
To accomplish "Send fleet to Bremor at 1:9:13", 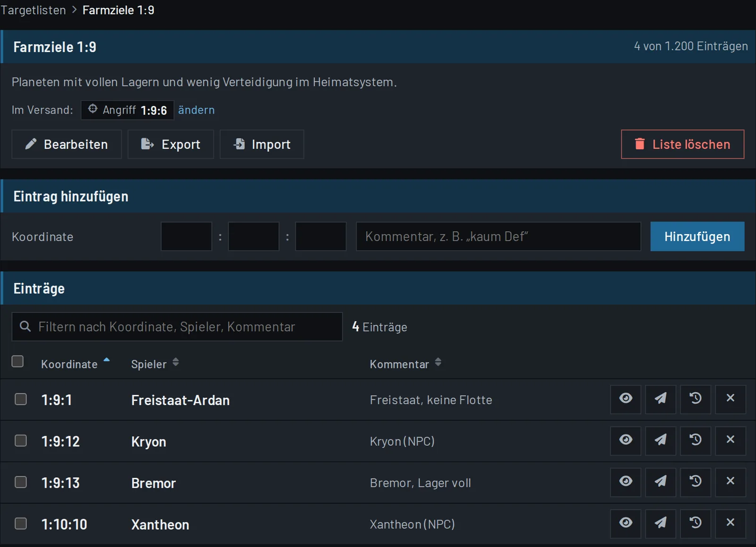I will (661, 483).
